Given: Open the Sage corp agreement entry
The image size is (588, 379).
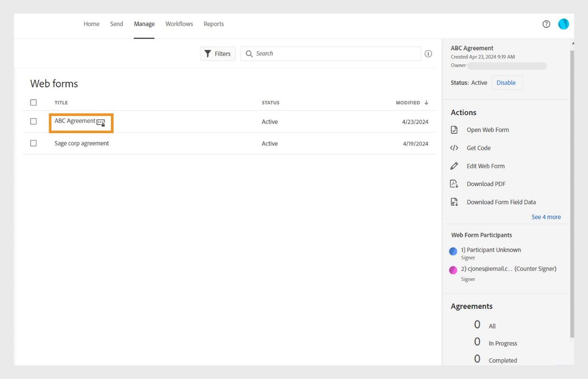Looking at the screenshot, I should [x=82, y=143].
